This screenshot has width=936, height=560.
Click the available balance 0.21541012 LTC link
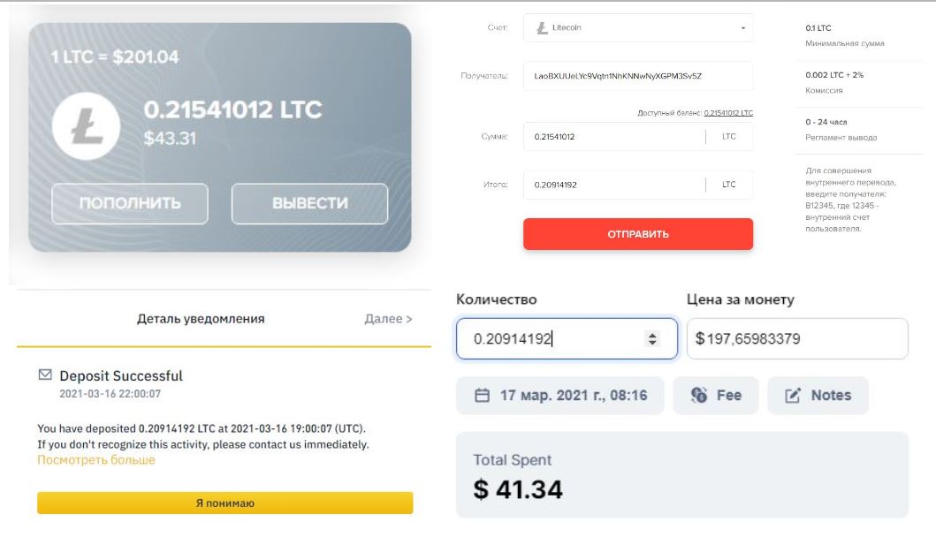(728, 113)
